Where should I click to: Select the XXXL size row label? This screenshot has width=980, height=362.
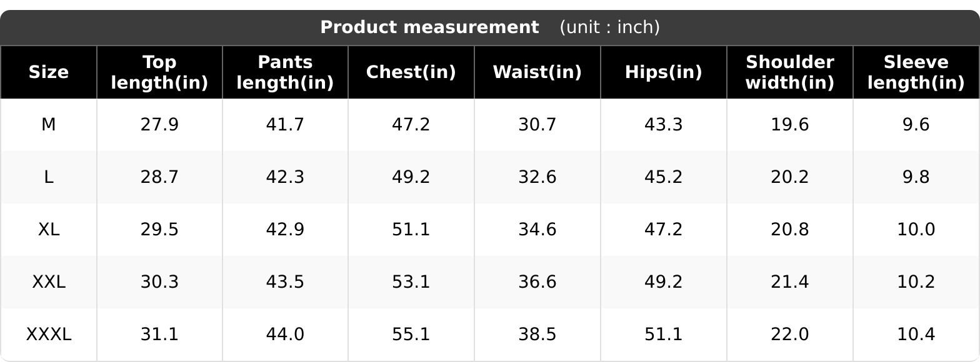click(x=49, y=335)
